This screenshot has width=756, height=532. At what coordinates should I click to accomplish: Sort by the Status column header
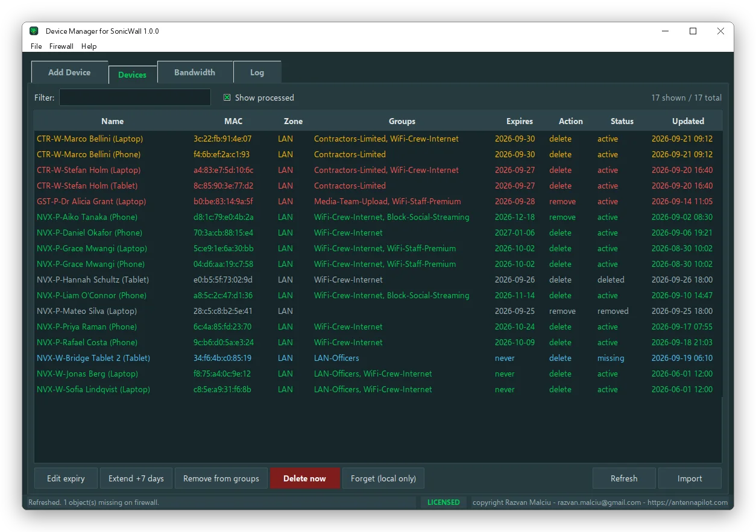(622, 121)
